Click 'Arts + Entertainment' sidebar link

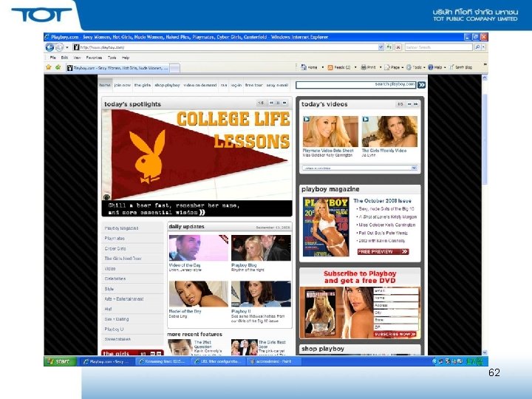click(124, 299)
